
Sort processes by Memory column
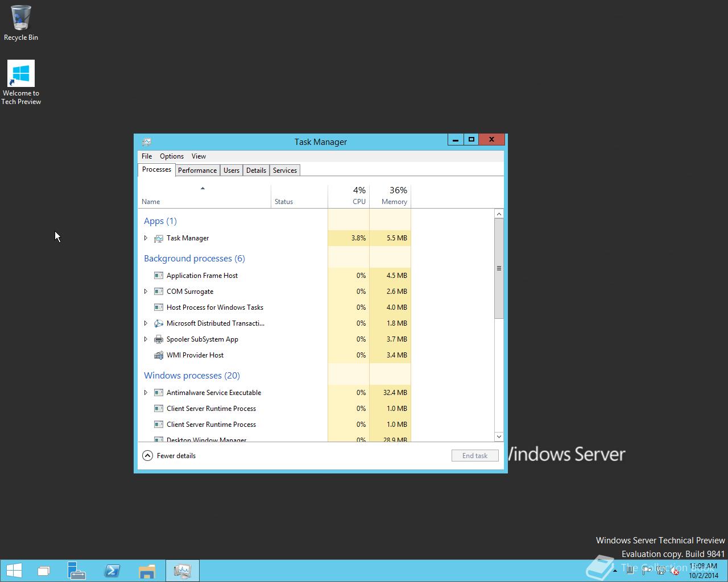[x=390, y=196]
